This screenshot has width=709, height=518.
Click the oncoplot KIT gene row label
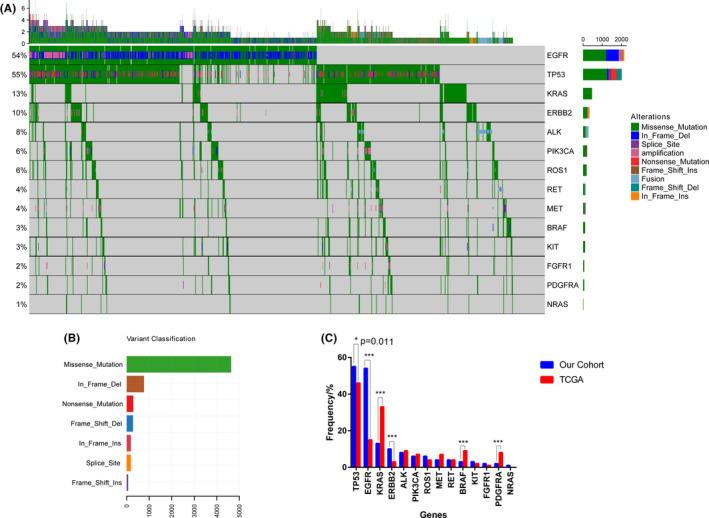553,247
